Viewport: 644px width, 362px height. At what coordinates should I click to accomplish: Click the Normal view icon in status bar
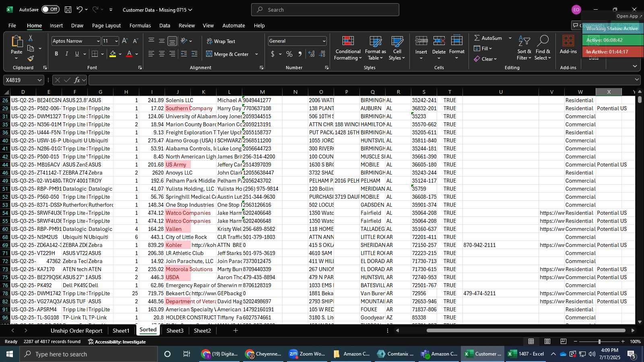tap(531, 341)
